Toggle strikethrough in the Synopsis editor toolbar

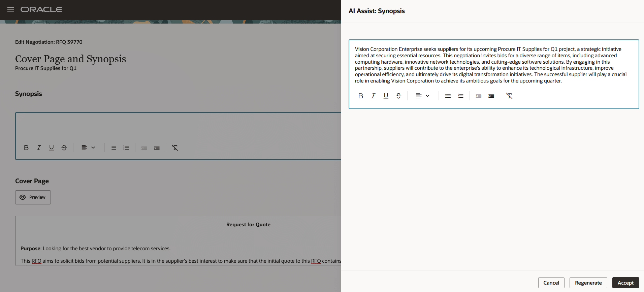tap(64, 148)
